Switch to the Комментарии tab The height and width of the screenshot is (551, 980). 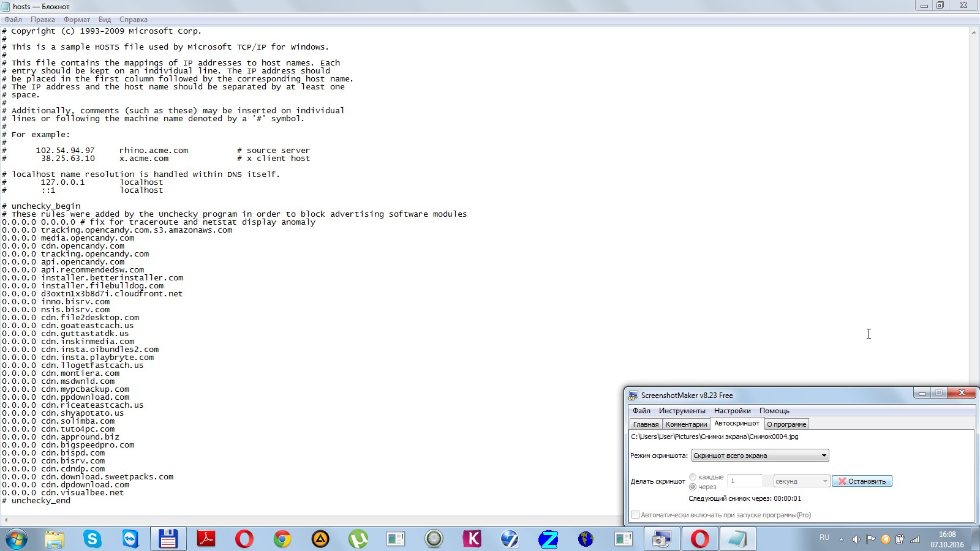[686, 424]
